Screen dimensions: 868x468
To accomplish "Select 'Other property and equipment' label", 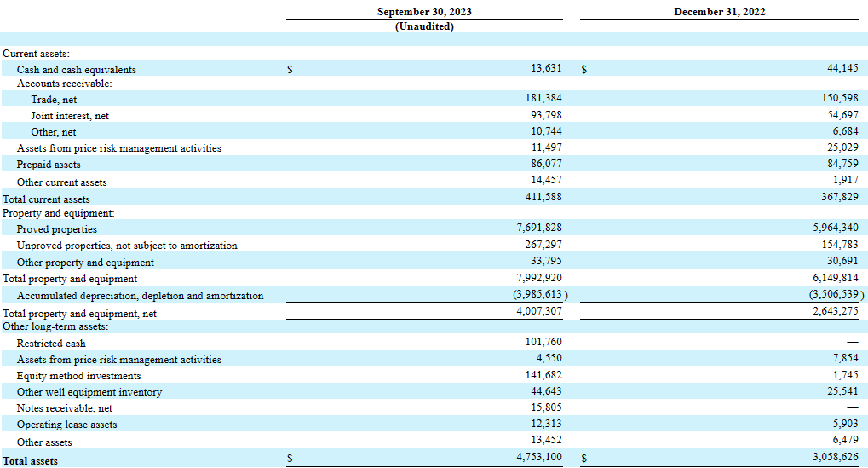I will coord(85,263).
